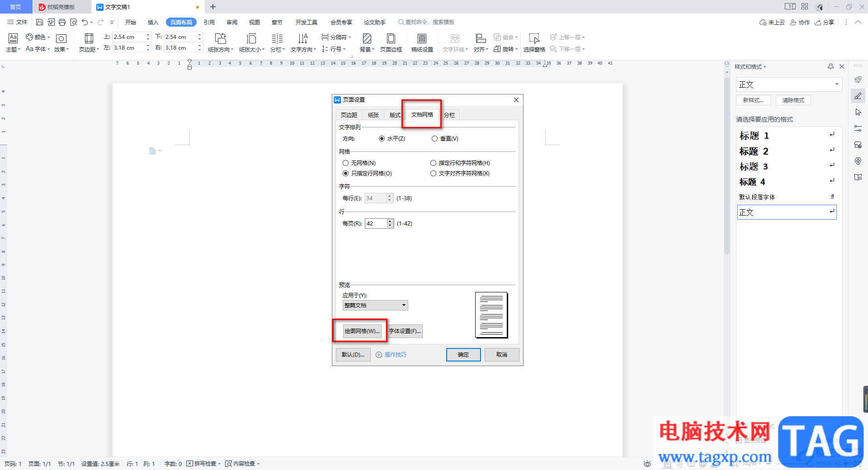The width and height of the screenshot is (868, 470).
Task: Click the 页面边框 page border icon
Action: (x=391, y=43)
